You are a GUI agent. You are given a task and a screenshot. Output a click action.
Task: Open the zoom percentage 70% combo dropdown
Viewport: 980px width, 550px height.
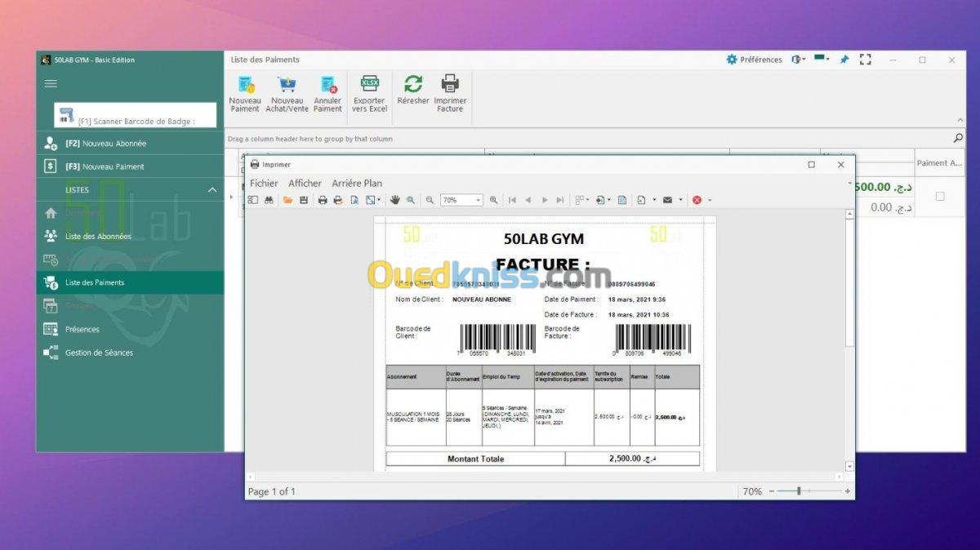coord(479,200)
